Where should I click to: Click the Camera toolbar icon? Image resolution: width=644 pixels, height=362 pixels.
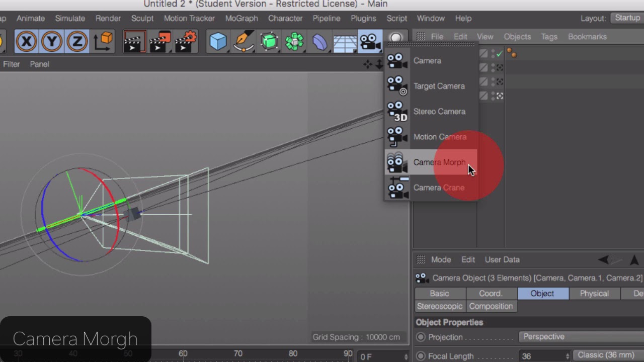pyautogui.click(x=370, y=41)
